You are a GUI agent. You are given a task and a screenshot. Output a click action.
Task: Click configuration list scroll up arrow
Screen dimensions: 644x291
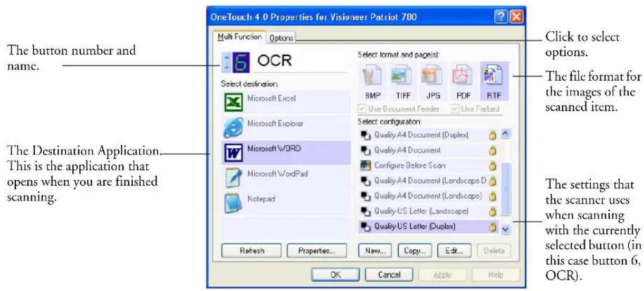pyautogui.click(x=506, y=135)
